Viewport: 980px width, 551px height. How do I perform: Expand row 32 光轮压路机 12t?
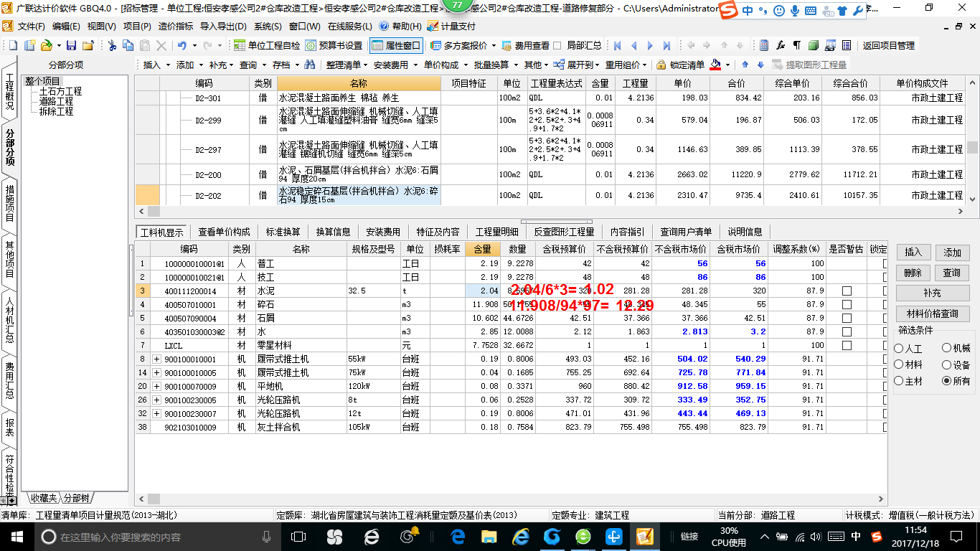pos(156,413)
